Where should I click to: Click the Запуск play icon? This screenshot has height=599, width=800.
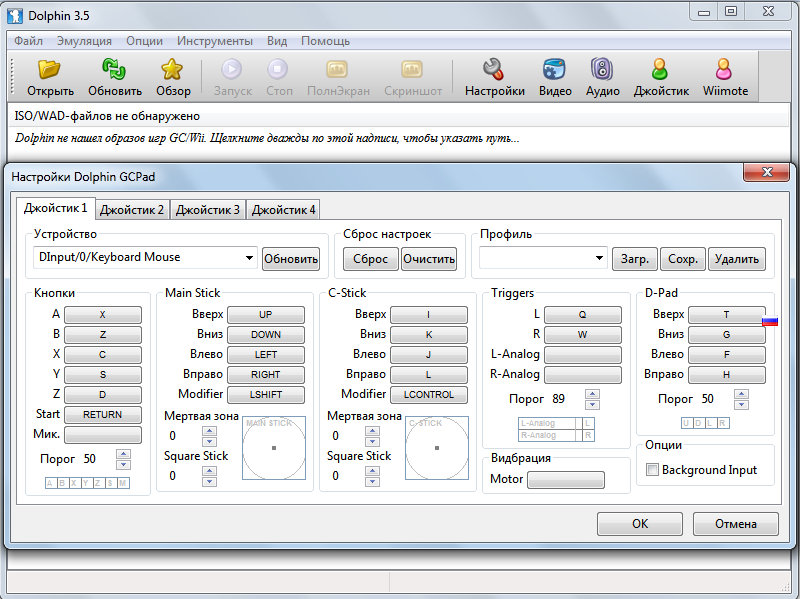(x=232, y=69)
